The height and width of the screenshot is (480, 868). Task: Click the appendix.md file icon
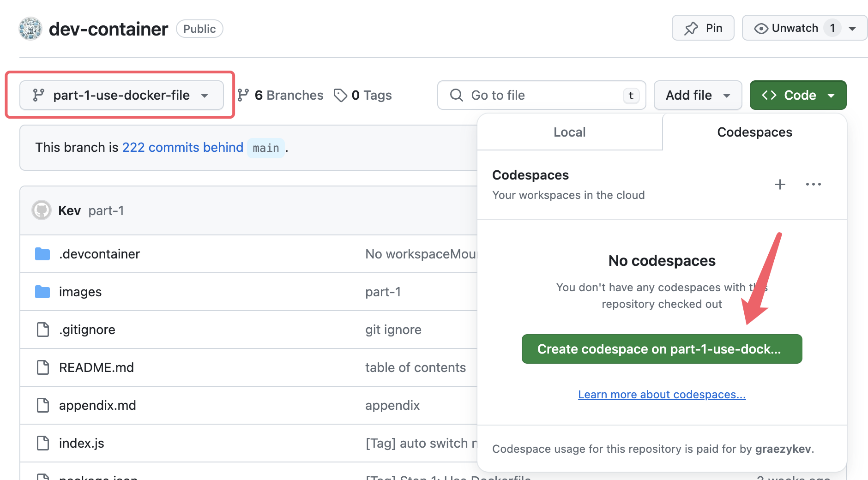pos(43,405)
